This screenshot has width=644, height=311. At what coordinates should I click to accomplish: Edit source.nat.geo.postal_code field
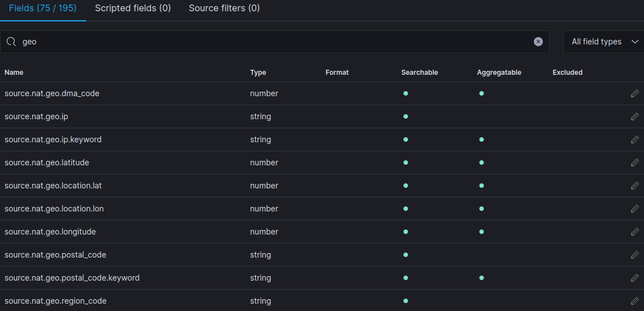[x=634, y=255]
